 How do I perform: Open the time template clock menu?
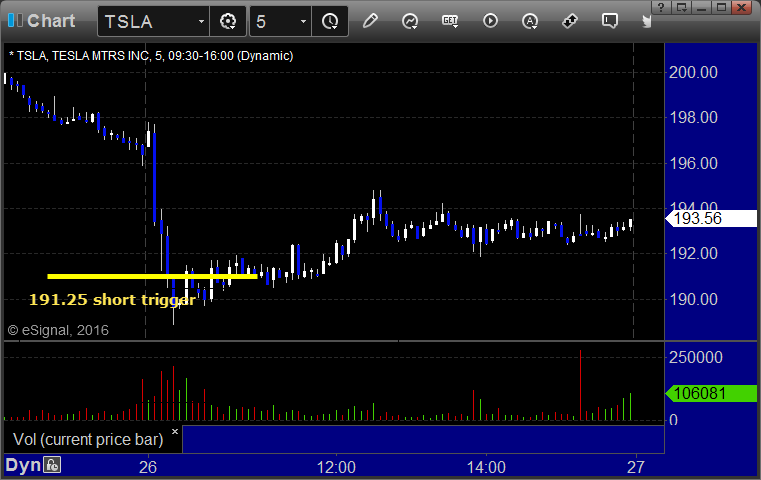(330, 21)
